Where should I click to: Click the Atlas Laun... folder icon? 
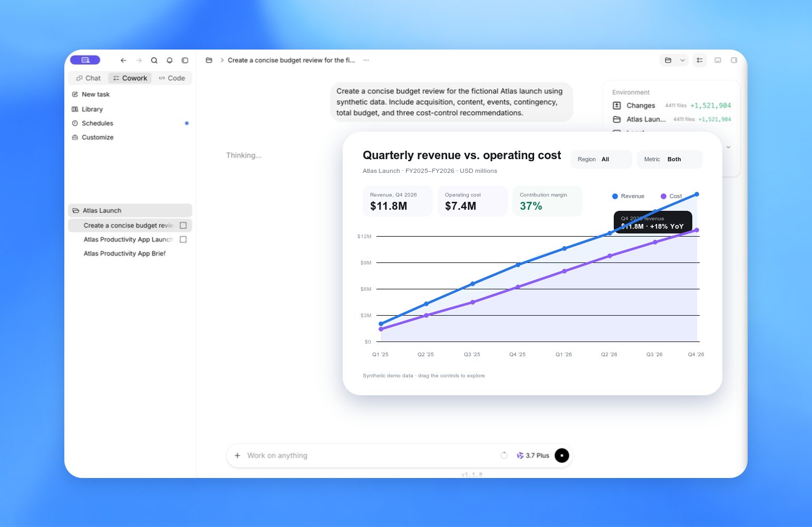(616, 119)
